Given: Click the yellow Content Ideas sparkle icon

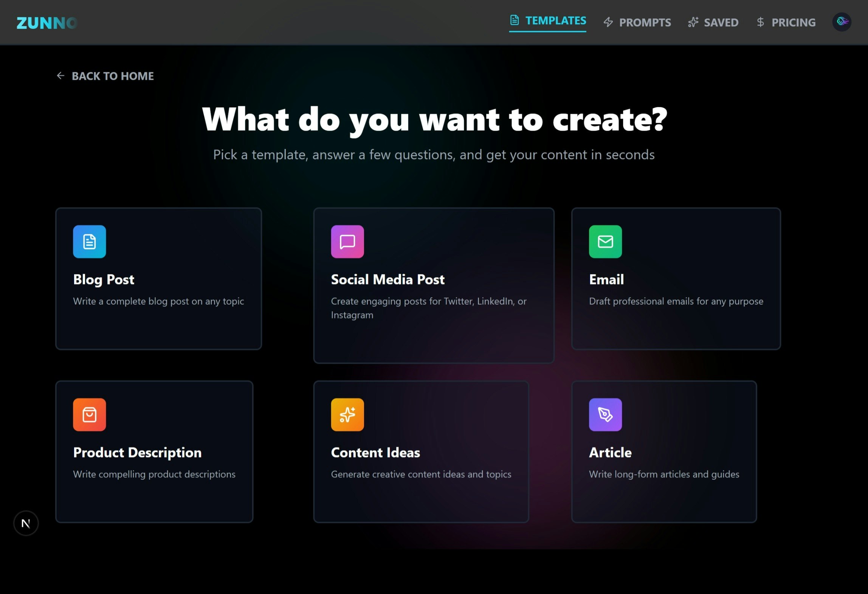Looking at the screenshot, I should pyautogui.click(x=347, y=414).
